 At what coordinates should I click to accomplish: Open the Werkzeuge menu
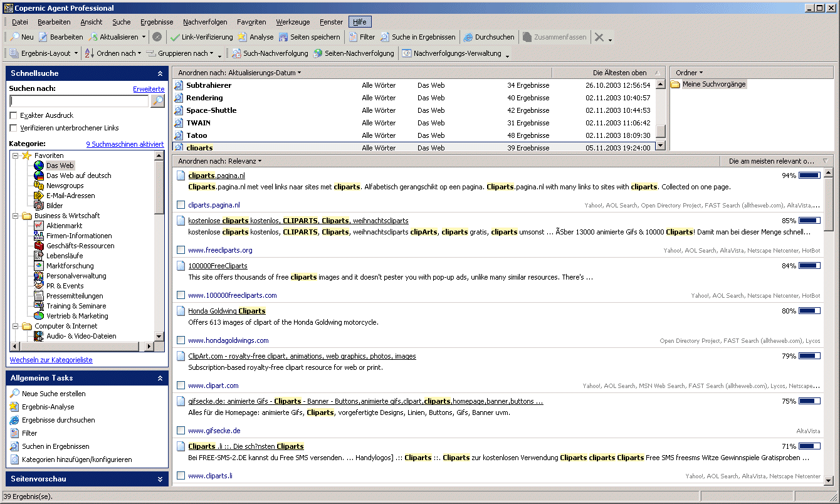tap(293, 22)
